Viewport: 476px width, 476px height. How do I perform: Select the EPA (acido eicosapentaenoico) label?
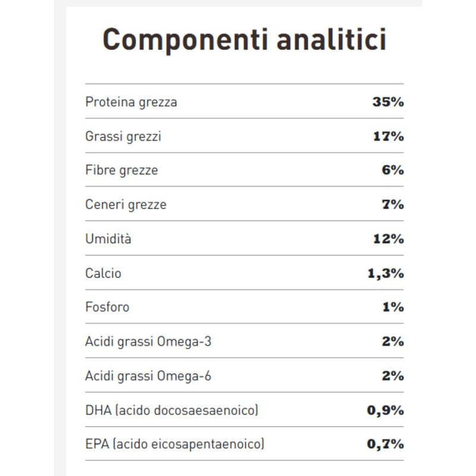pyautogui.click(x=175, y=444)
